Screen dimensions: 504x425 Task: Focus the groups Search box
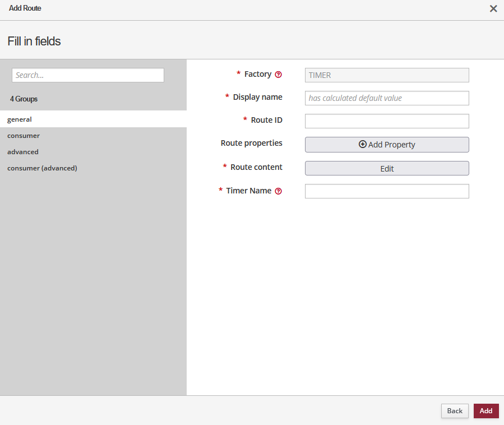(88, 75)
